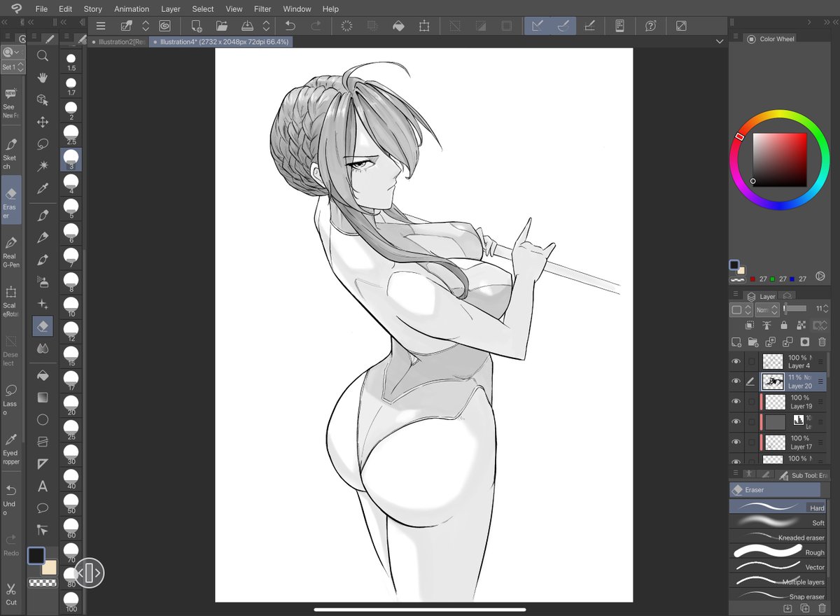Toggle Snap to Grid in command bar
Image resolution: width=840 pixels, height=616 pixels.
click(589, 26)
